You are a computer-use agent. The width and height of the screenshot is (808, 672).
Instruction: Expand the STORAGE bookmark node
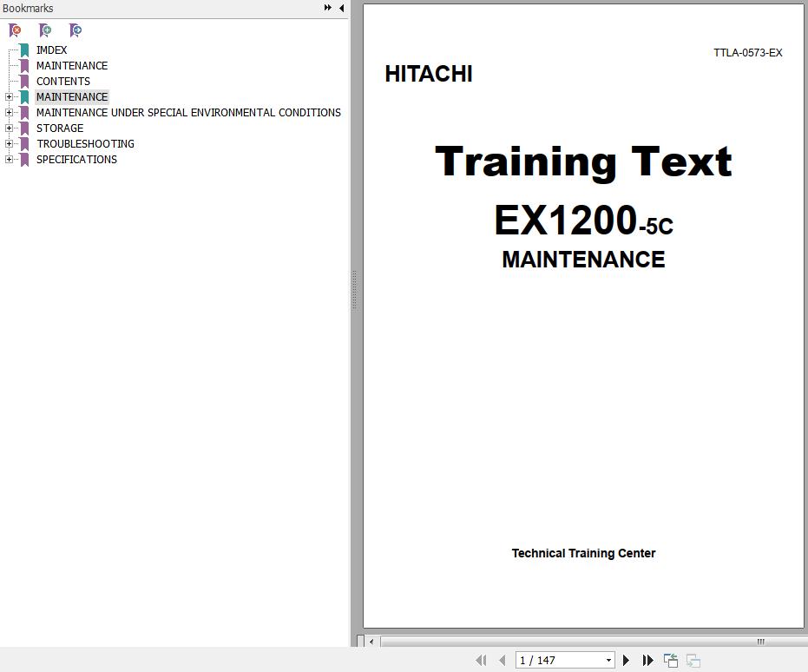tap(9, 128)
